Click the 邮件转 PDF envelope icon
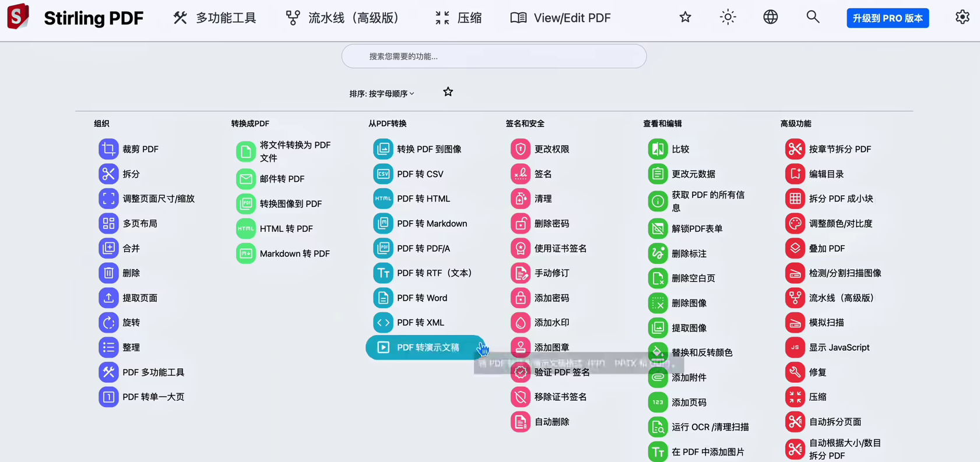 click(246, 179)
